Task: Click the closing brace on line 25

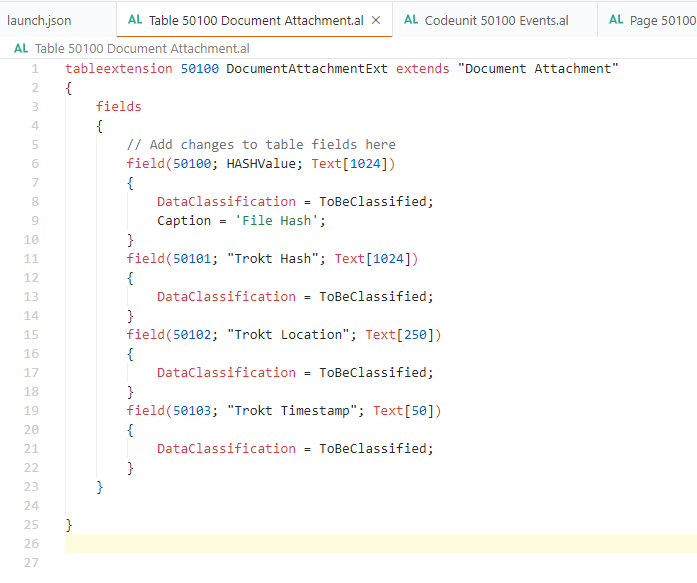Action: click(69, 525)
